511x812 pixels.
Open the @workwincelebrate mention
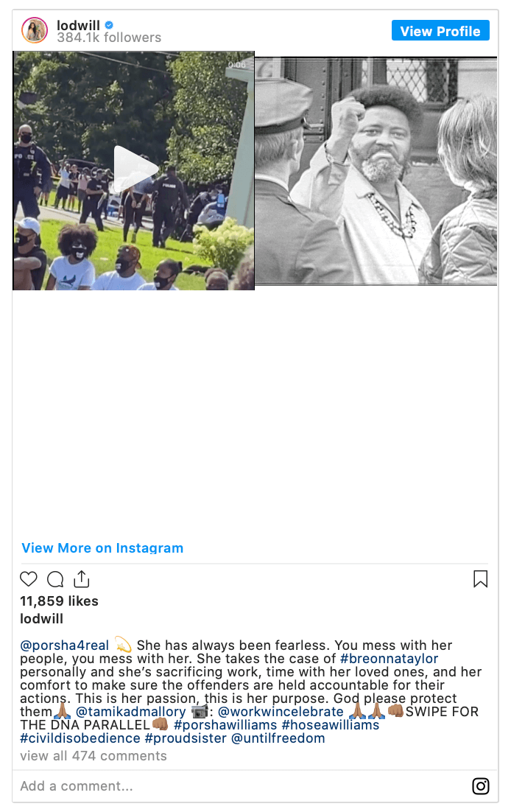coord(281,712)
